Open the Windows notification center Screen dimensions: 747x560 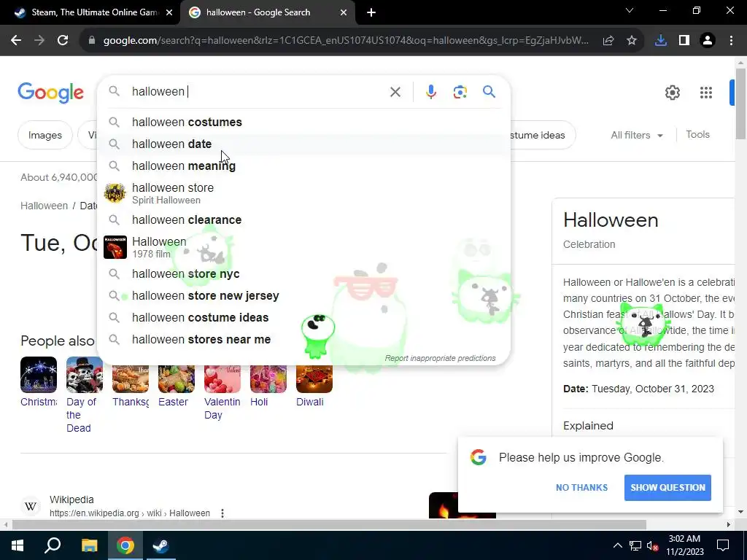click(x=723, y=545)
